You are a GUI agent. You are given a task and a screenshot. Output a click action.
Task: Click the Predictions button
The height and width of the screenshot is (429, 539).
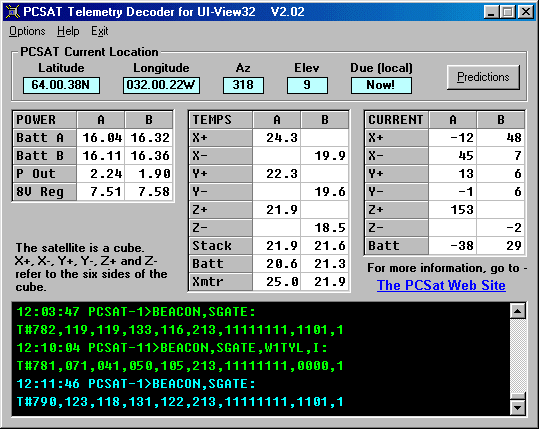pos(483,77)
